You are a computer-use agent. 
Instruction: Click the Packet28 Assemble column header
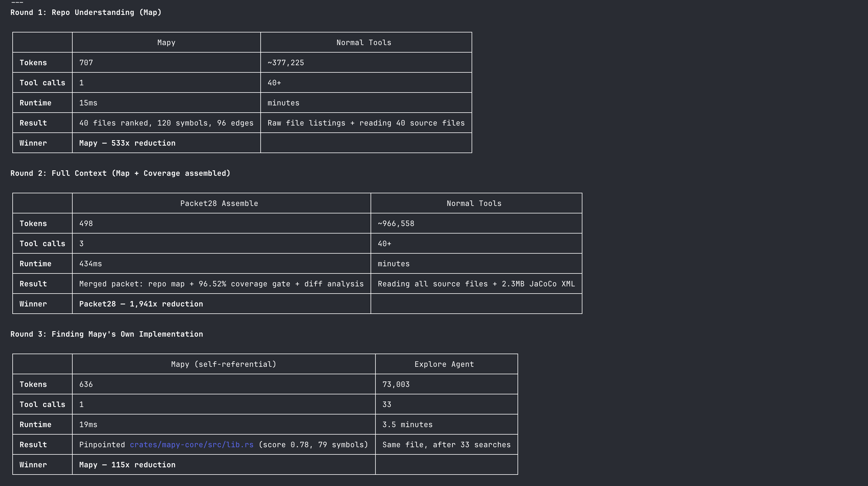(x=219, y=203)
